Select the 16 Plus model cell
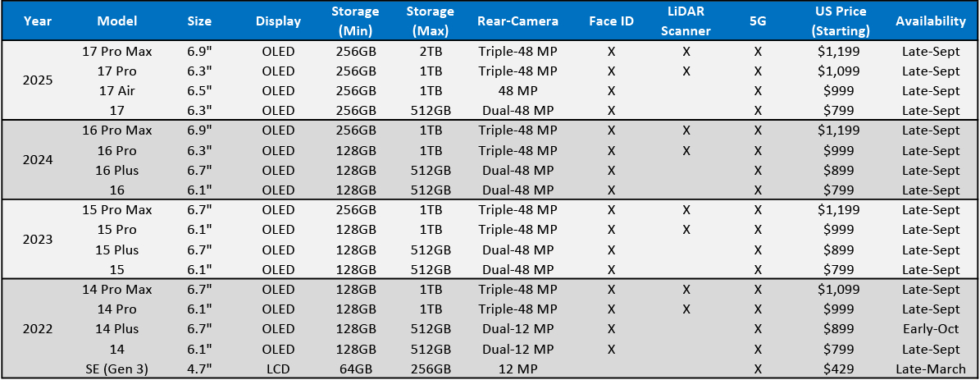 coord(116,171)
